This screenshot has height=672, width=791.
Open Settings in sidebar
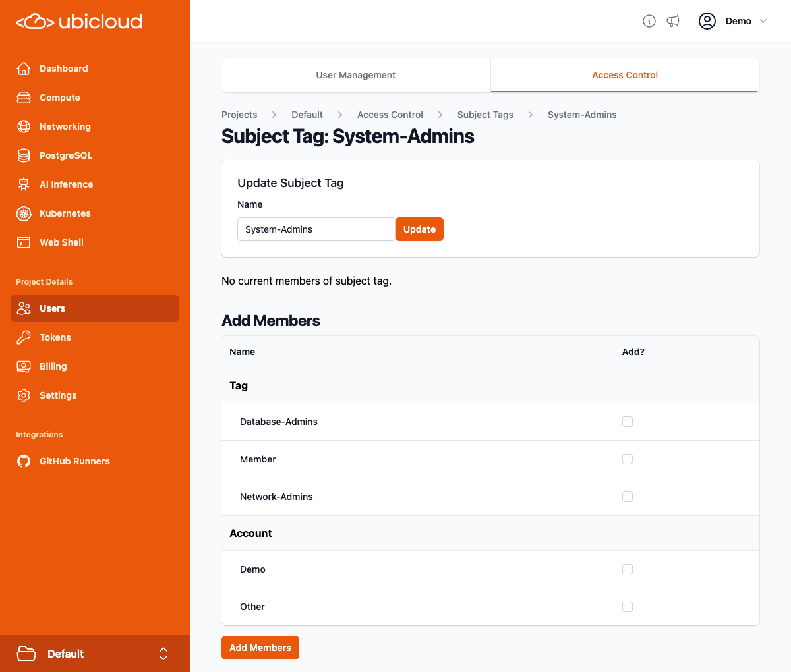95,395
